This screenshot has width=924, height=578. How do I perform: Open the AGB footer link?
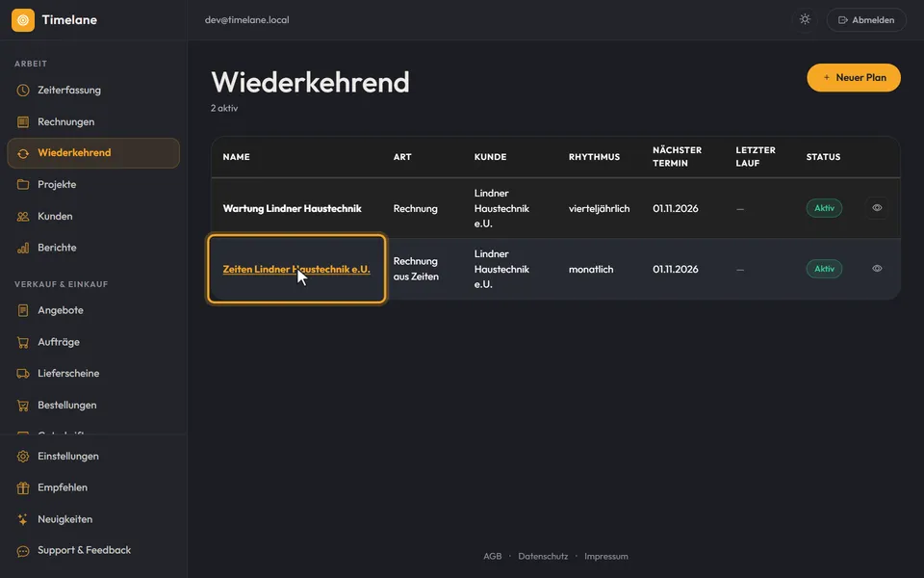(x=493, y=556)
